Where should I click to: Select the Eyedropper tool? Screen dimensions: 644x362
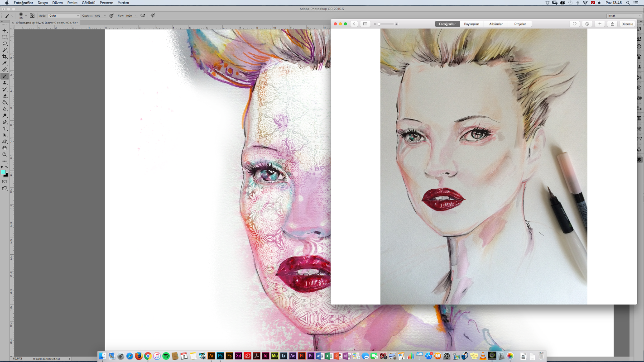5,63
